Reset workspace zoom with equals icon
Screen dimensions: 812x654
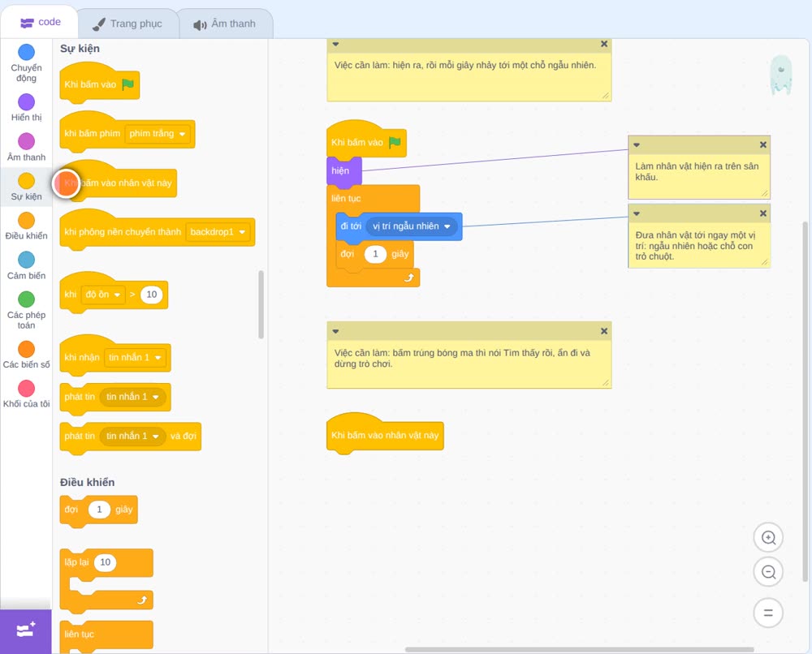pyautogui.click(x=768, y=613)
